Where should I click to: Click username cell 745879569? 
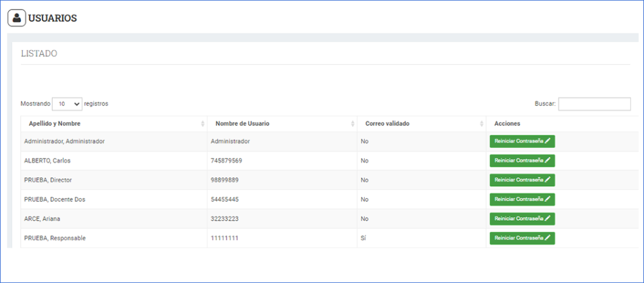(226, 161)
